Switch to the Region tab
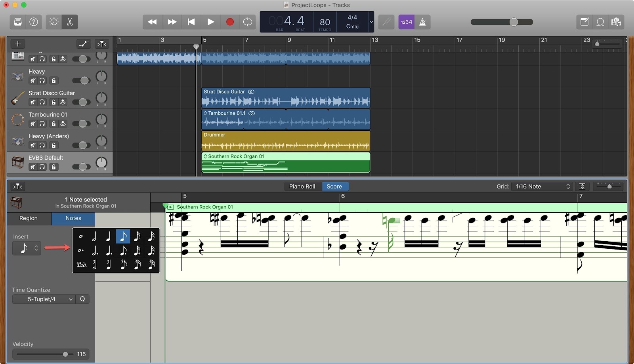634x364 pixels. click(29, 218)
